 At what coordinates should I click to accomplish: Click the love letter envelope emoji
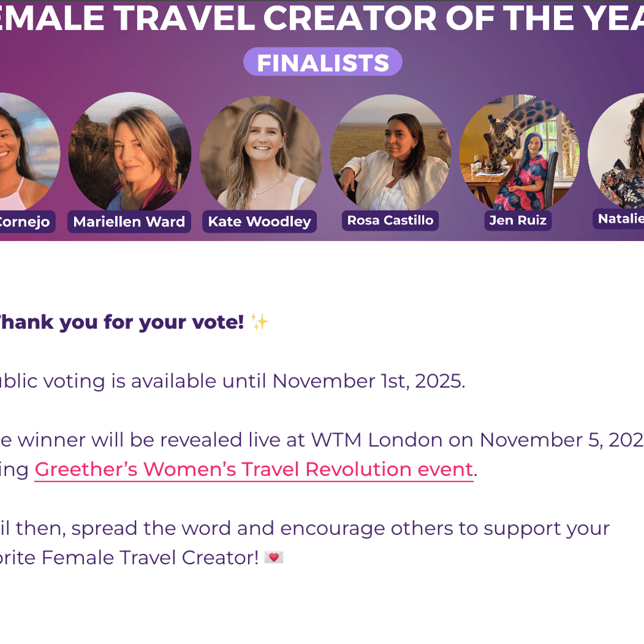pos(274,558)
